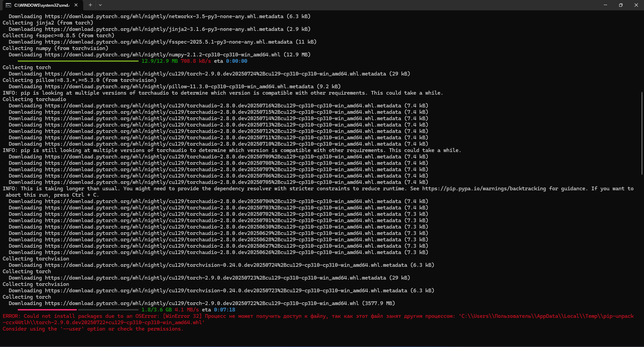Click the numpy download progress bar
The height and width of the screenshot is (347, 644).
click(78, 61)
